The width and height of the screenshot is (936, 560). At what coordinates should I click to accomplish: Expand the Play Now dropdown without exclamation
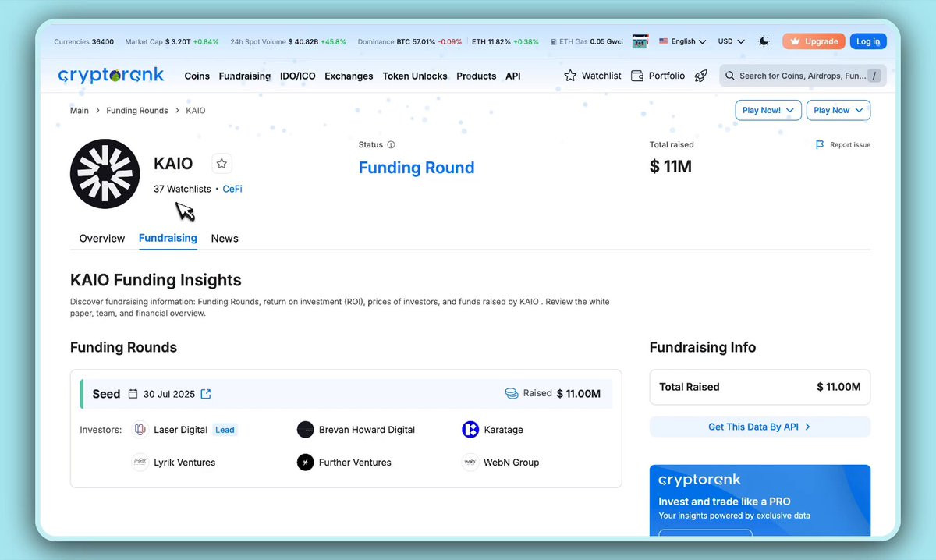838,110
